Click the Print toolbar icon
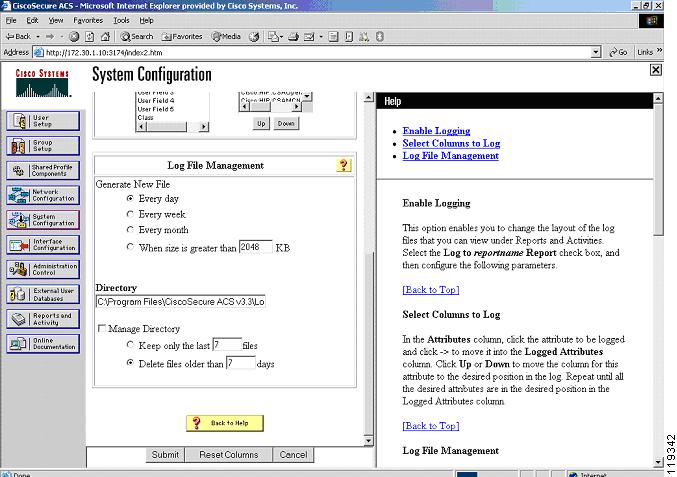The width and height of the screenshot is (677, 477). click(x=294, y=37)
